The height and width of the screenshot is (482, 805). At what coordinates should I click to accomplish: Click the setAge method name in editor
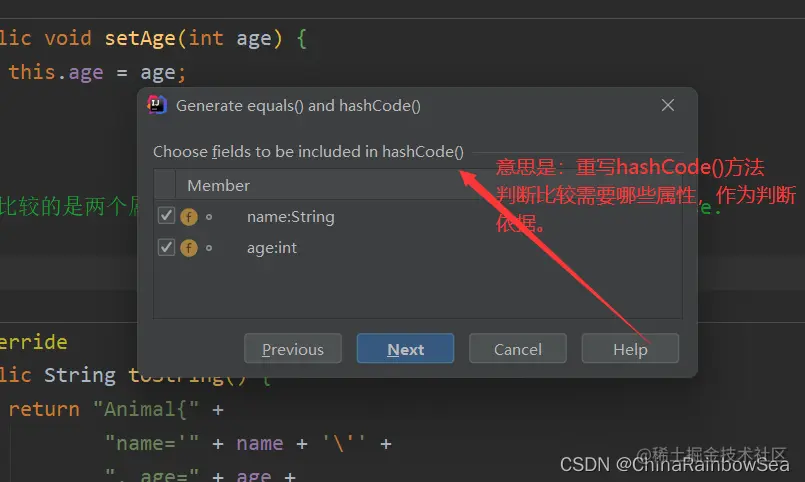click(x=140, y=38)
